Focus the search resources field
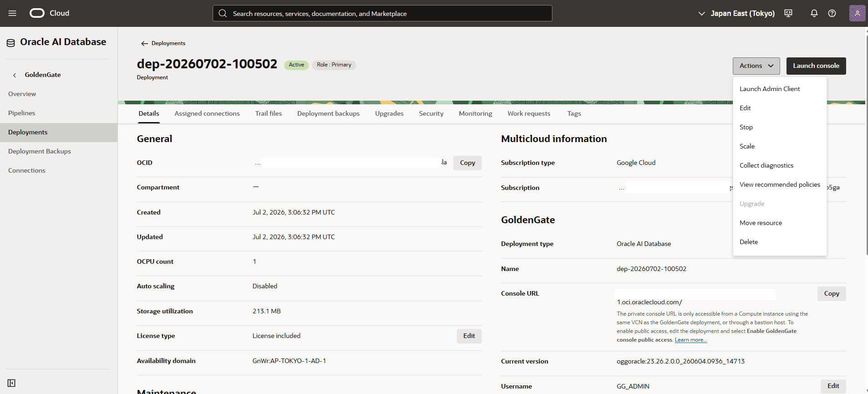 tap(382, 13)
